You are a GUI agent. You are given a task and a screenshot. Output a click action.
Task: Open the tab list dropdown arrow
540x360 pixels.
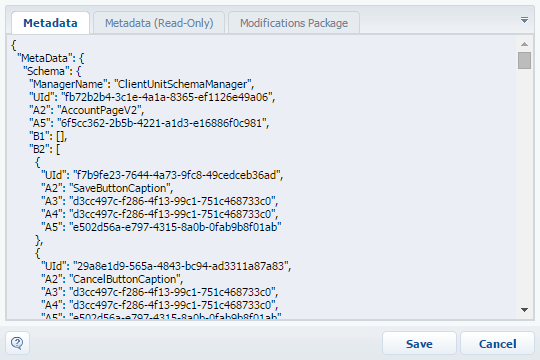click(x=524, y=20)
